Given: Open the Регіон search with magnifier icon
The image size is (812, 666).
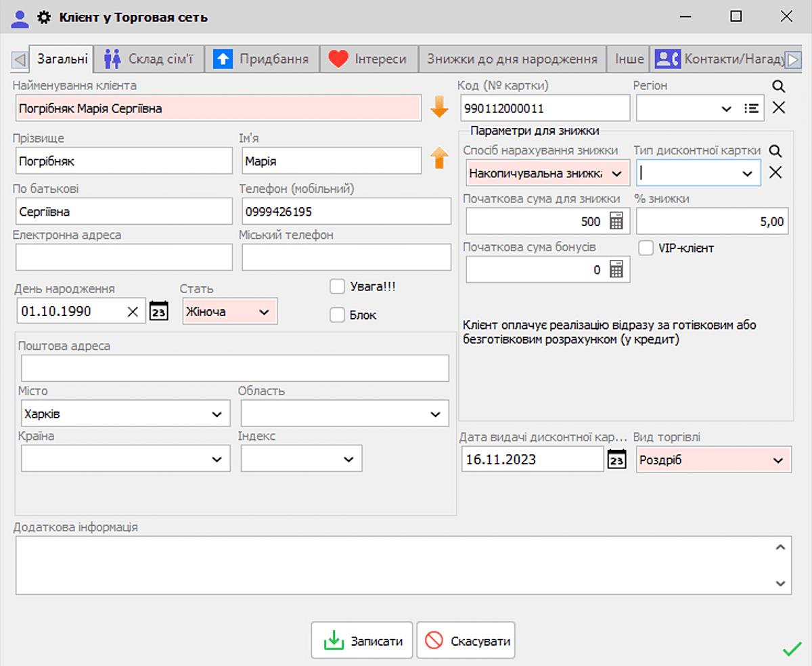Looking at the screenshot, I should pos(777,86).
